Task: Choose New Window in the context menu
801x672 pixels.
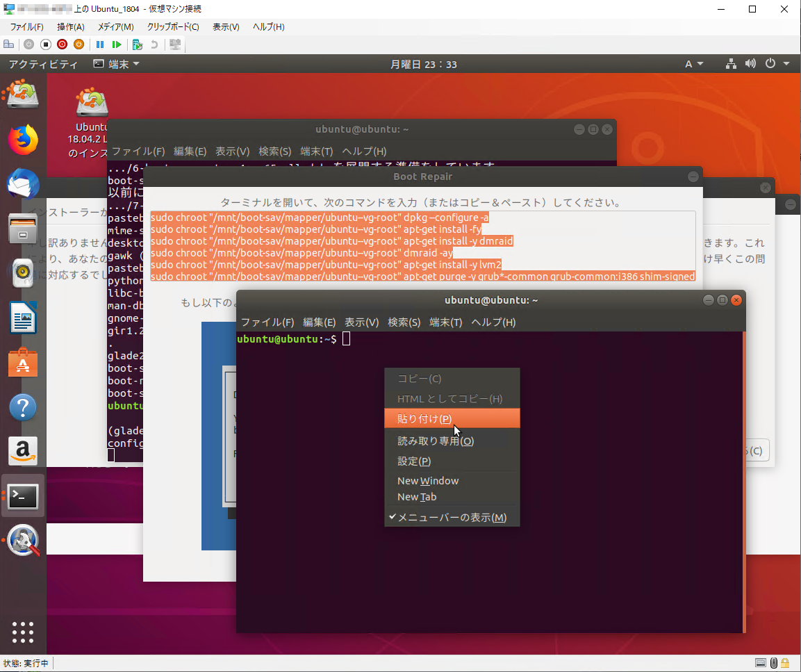Action: coord(452,481)
